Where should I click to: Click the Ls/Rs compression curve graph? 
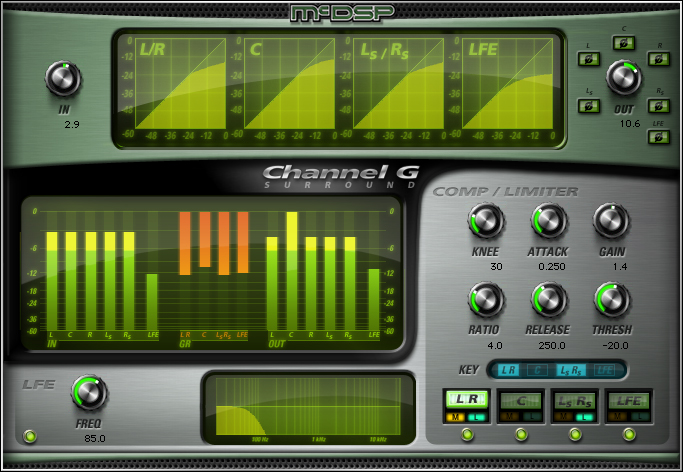coord(398,84)
